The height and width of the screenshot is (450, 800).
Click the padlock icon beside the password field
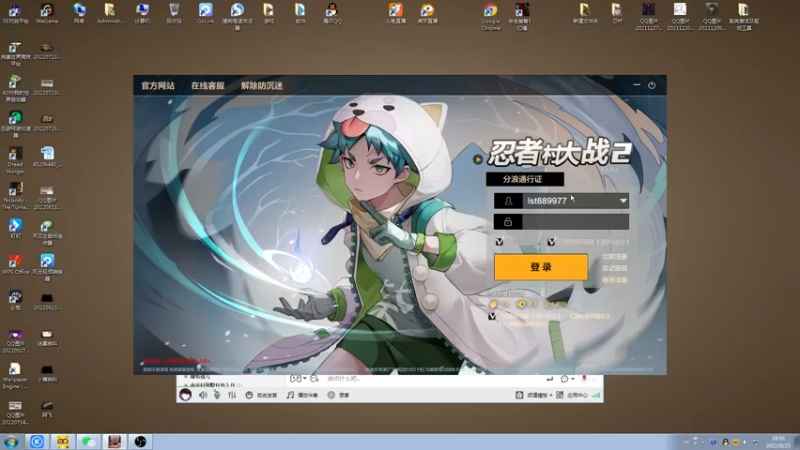tap(508, 222)
